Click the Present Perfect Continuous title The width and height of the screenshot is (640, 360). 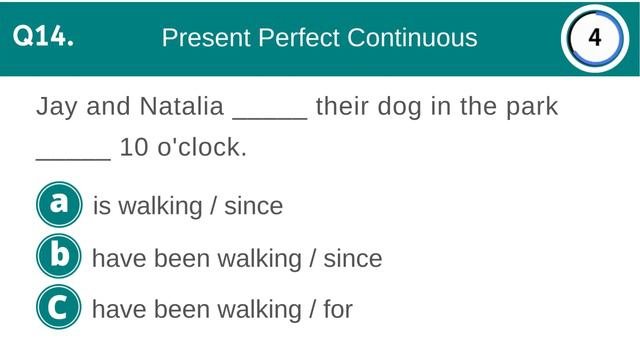[x=319, y=38]
